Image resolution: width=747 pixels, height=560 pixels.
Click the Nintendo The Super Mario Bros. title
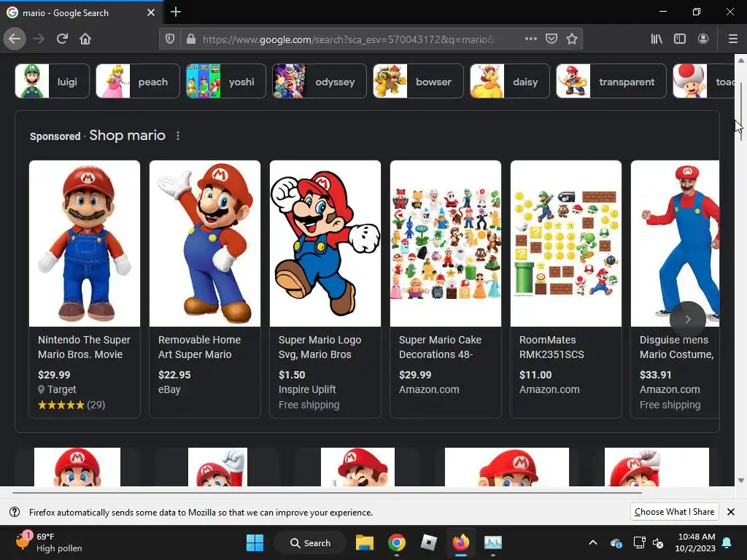[85, 347]
